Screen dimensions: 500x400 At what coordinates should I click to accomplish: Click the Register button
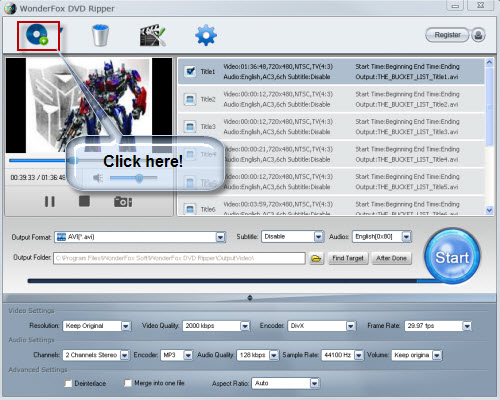(447, 35)
